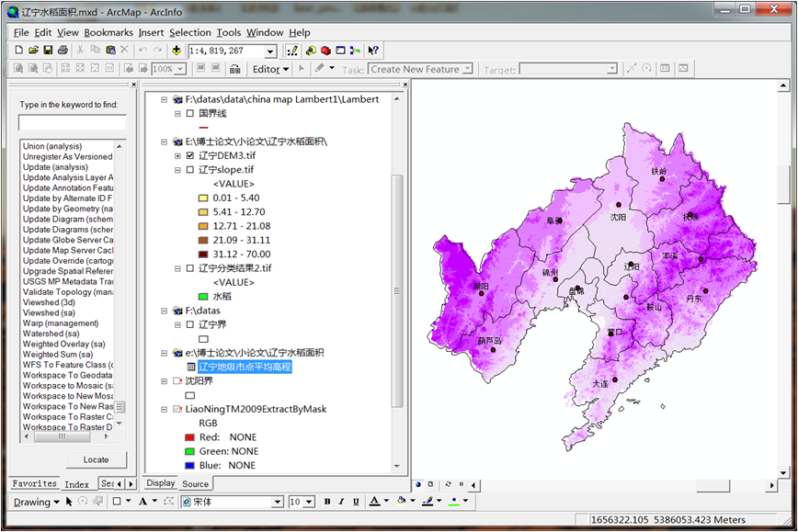Click the keyword search input field

pos(73,122)
